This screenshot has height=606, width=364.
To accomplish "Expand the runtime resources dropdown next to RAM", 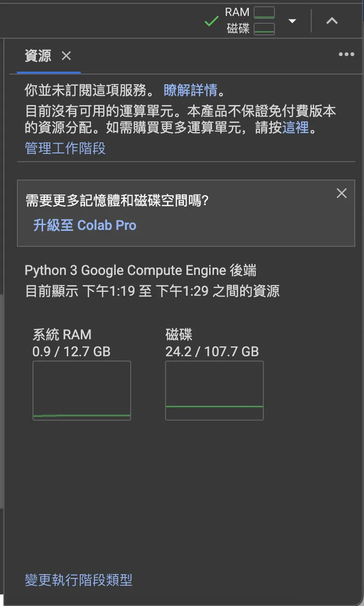I will [292, 21].
